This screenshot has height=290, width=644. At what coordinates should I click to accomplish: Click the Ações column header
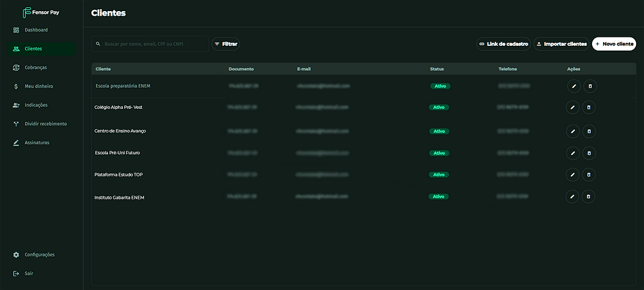[573, 69]
